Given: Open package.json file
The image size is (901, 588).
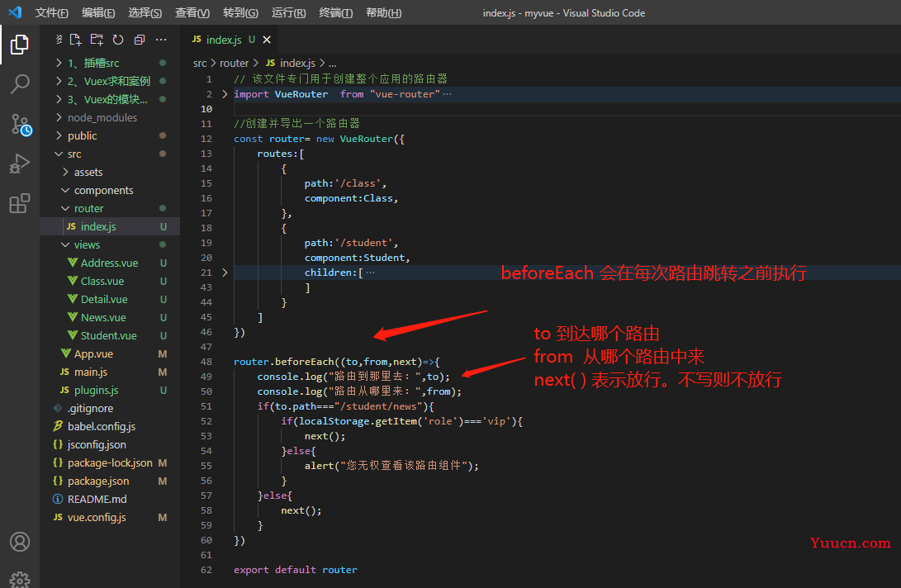Looking at the screenshot, I should [110, 481].
